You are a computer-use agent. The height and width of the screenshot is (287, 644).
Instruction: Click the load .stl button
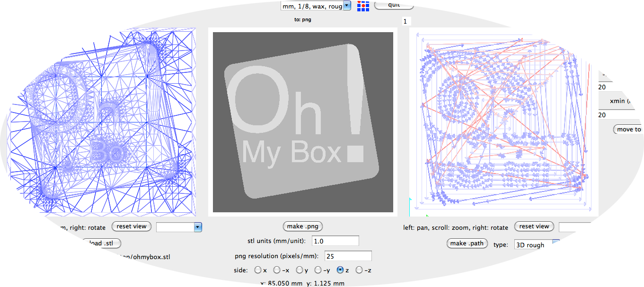pos(101,244)
